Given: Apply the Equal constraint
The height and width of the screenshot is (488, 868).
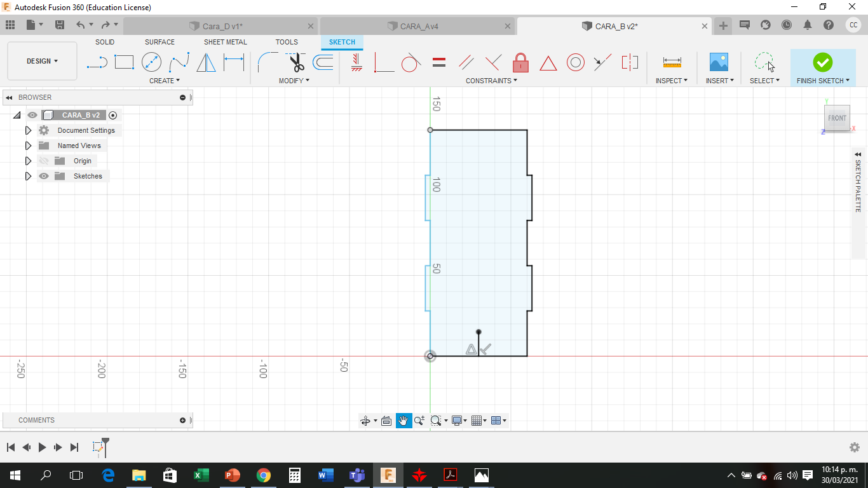Looking at the screenshot, I should (439, 62).
